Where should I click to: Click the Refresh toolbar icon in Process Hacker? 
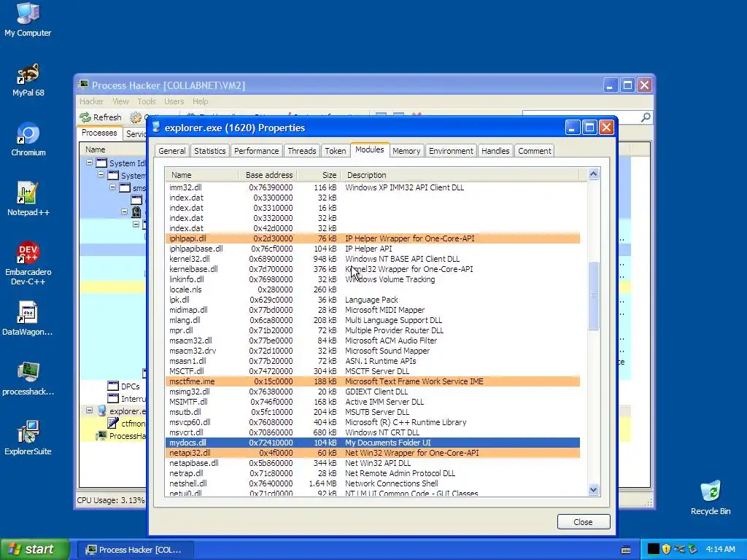85,117
